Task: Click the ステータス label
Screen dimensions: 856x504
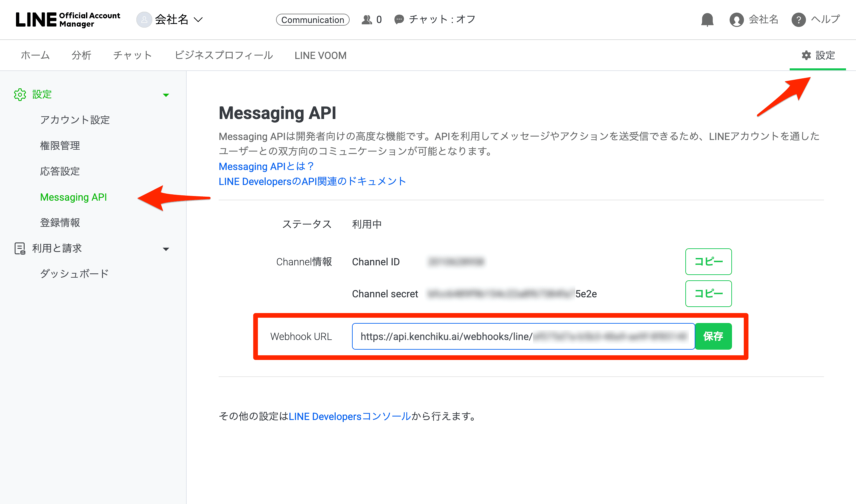Action: [x=307, y=224]
